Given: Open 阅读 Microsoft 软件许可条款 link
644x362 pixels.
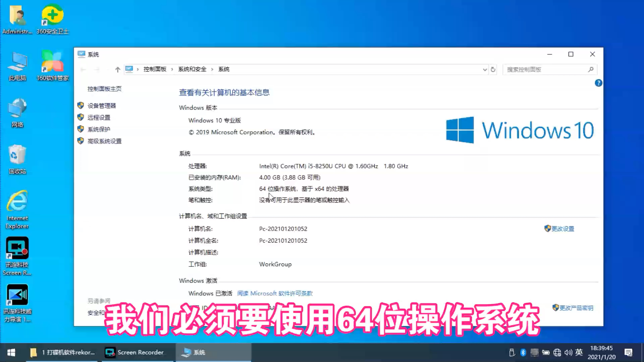Looking at the screenshot, I should pyautogui.click(x=275, y=293).
